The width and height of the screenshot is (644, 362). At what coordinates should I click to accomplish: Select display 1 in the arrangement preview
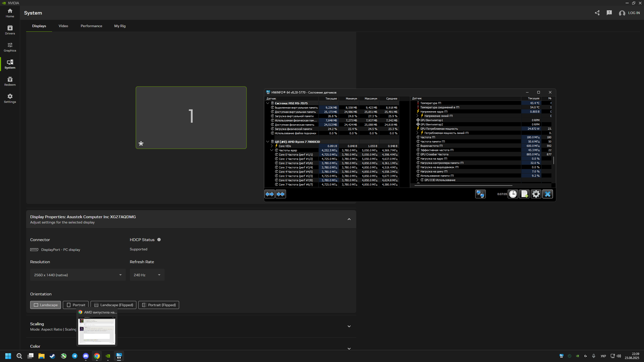tap(191, 118)
